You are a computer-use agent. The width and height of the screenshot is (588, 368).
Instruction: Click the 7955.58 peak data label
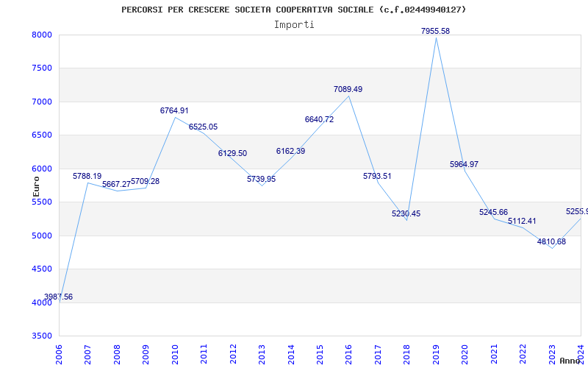click(x=435, y=31)
